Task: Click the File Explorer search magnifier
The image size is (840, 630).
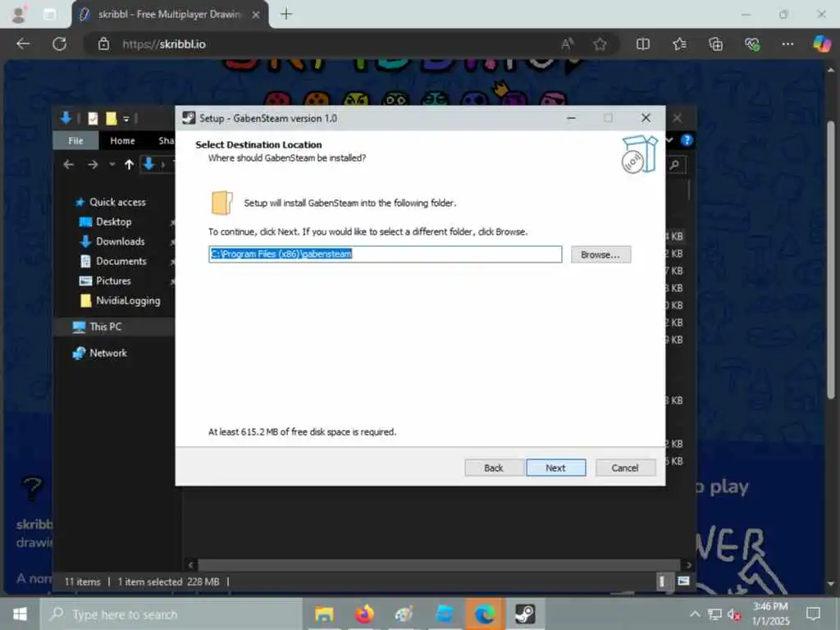Action: tap(675, 165)
